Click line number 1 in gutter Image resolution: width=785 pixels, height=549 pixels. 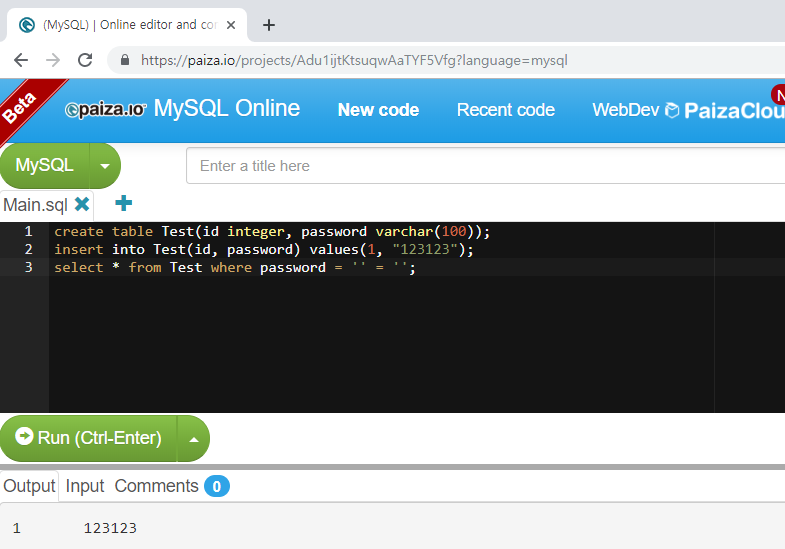[x=29, y=231]
